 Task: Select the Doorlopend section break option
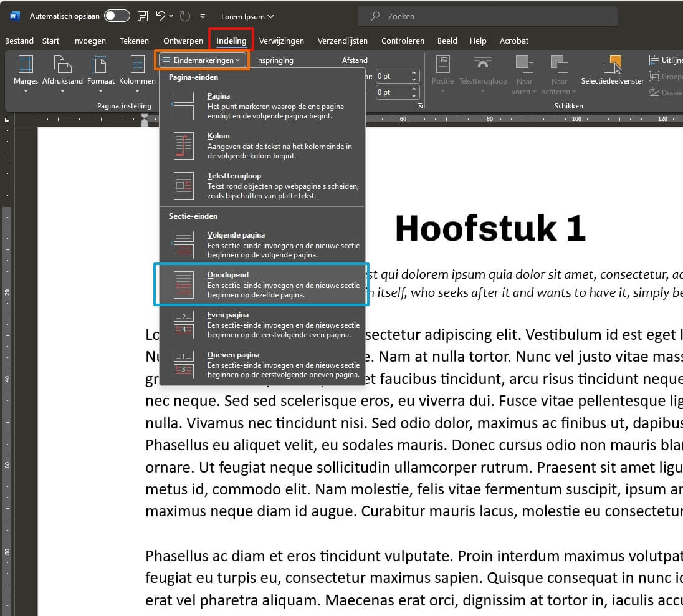coord(262,284)
